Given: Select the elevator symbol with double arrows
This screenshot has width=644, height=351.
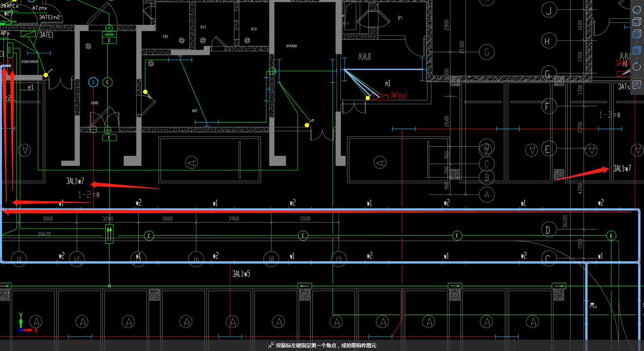Looking at the screenshot, I should (x=109, y=234).
